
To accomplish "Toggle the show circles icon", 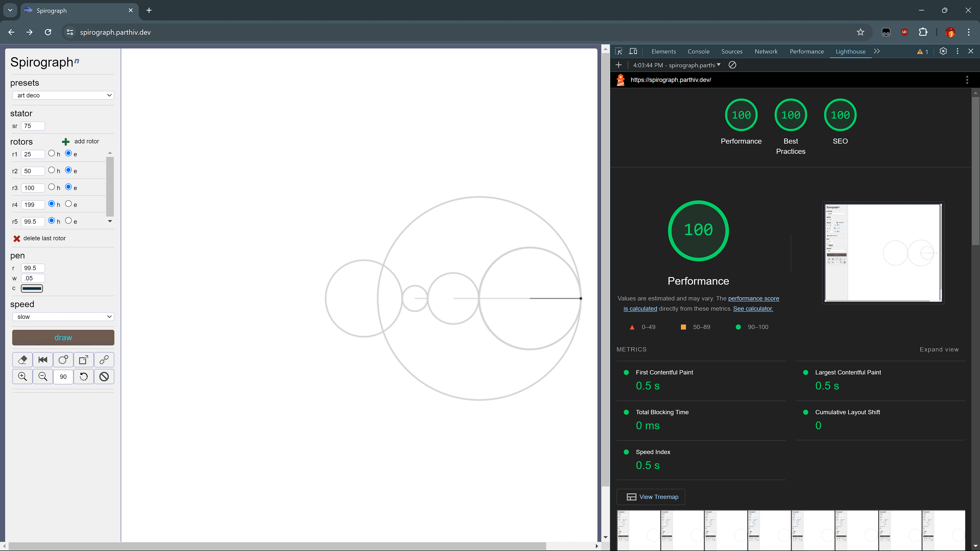I will pos(63,359).
